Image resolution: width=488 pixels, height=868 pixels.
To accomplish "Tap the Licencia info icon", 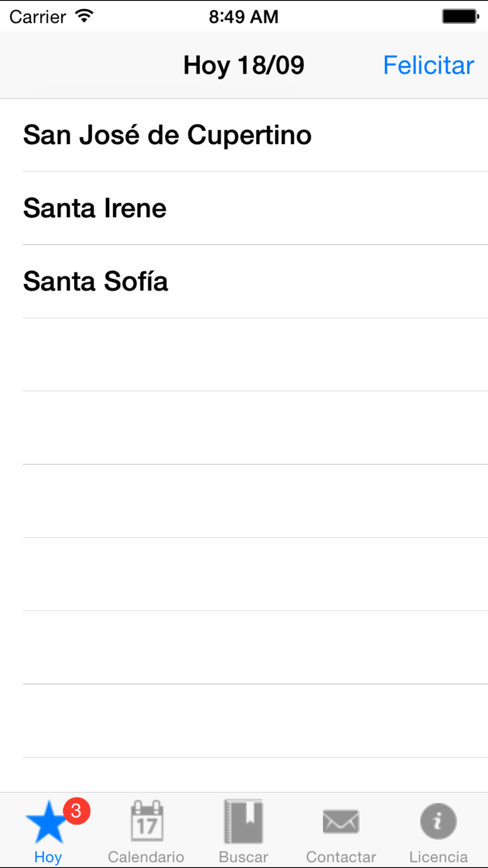I will coord(438,821).
